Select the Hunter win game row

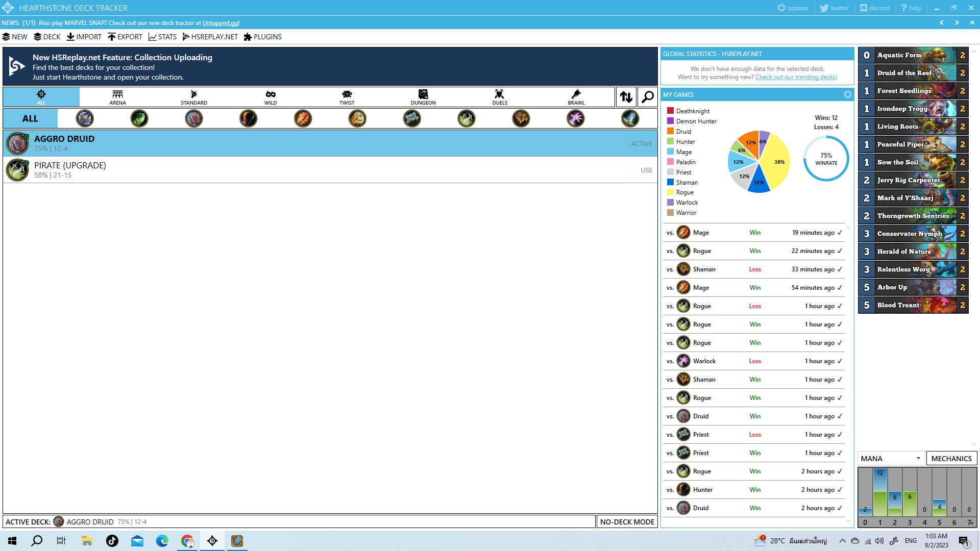(x=753, y=490)
